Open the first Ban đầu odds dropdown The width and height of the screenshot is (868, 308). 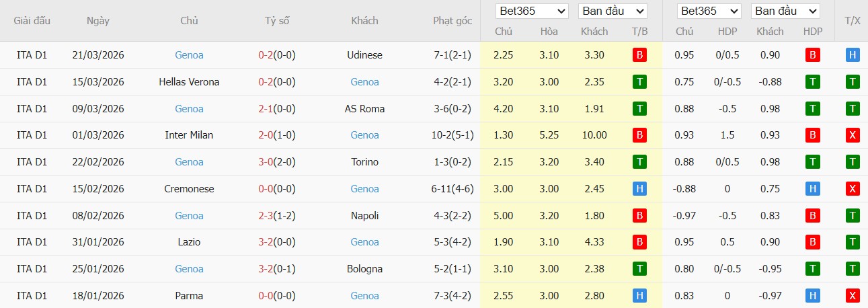tap(612, 11)
